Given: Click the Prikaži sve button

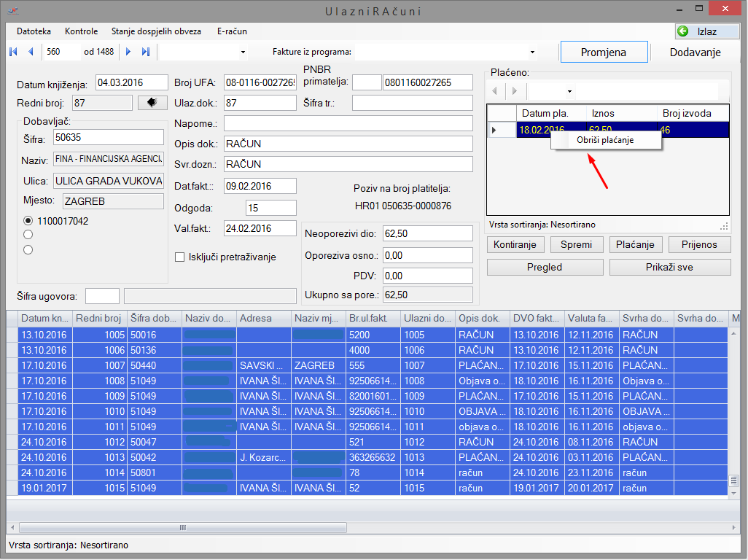Looking at the screenshot, I should coord(669,267).
